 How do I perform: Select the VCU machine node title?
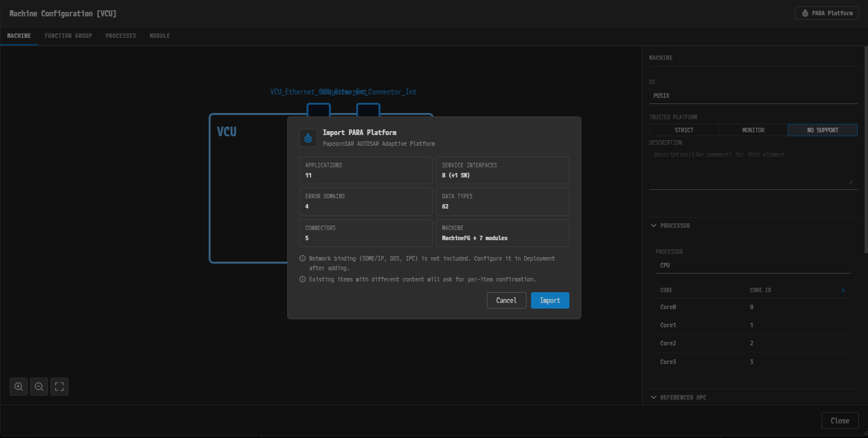point(227,132)
